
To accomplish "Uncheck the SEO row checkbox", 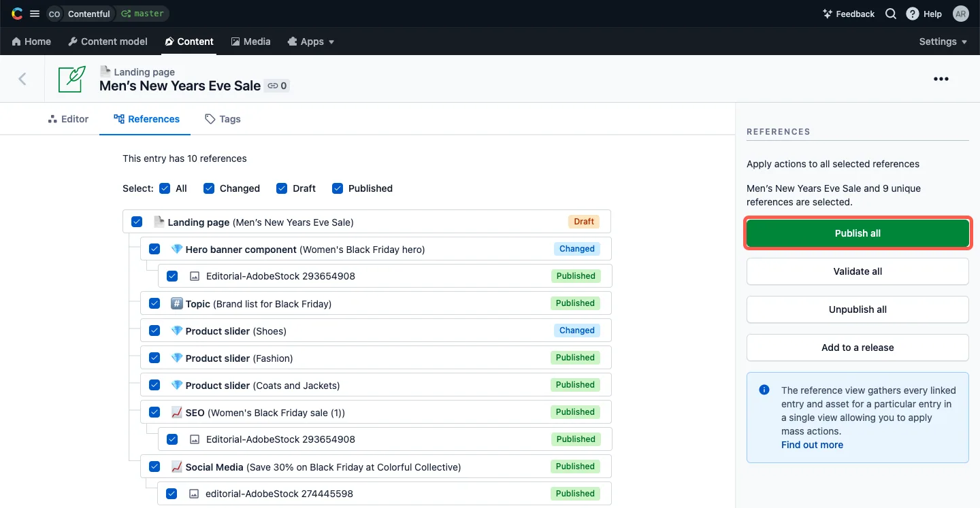I will [154, 412].
